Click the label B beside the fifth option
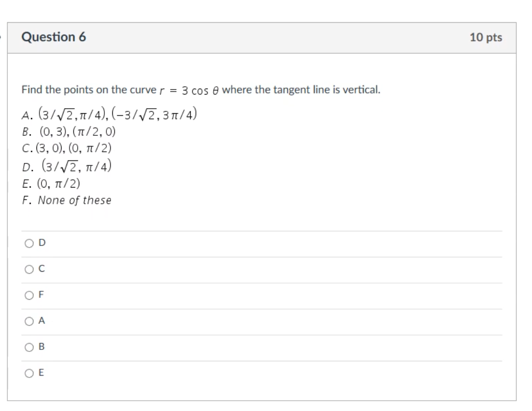 click(41, 346)
